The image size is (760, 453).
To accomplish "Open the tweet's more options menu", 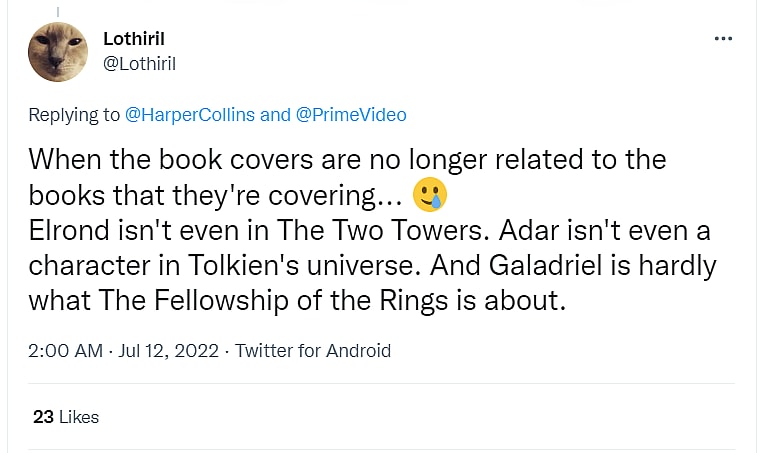I will [x=723, y=39].
